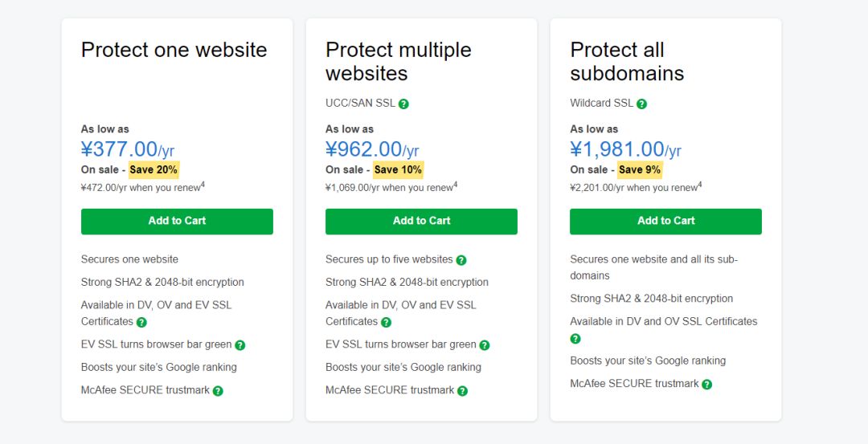Click help icon after 'Certificates' in multiple-websites plan
868x444 pixels.
386,322
